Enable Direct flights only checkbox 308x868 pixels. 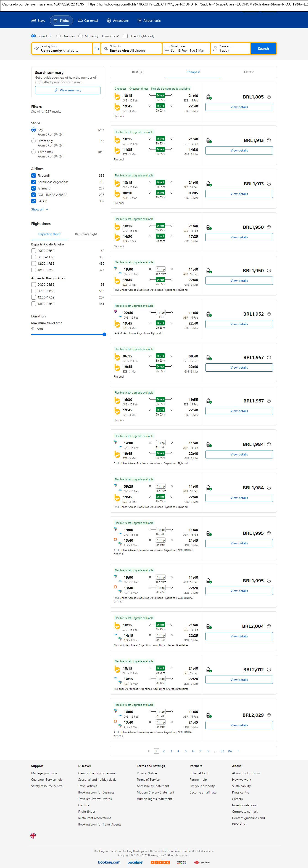click(x=125, y=36)
